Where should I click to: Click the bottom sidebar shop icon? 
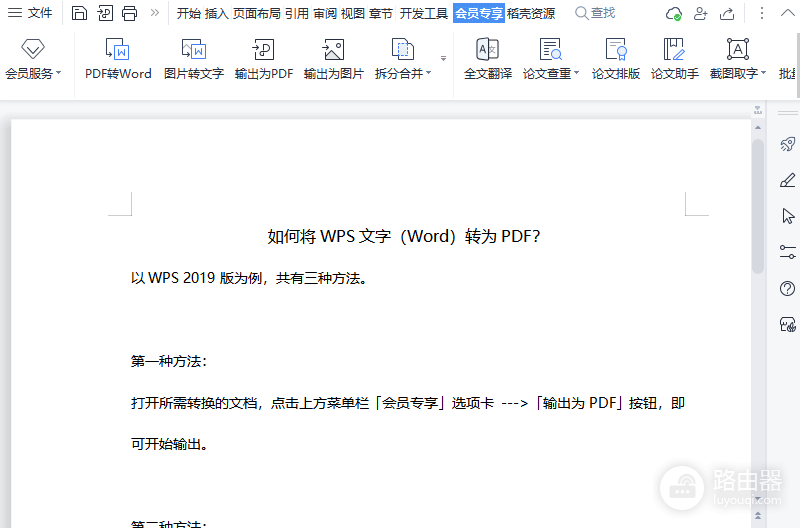click(x=787, y=324)
